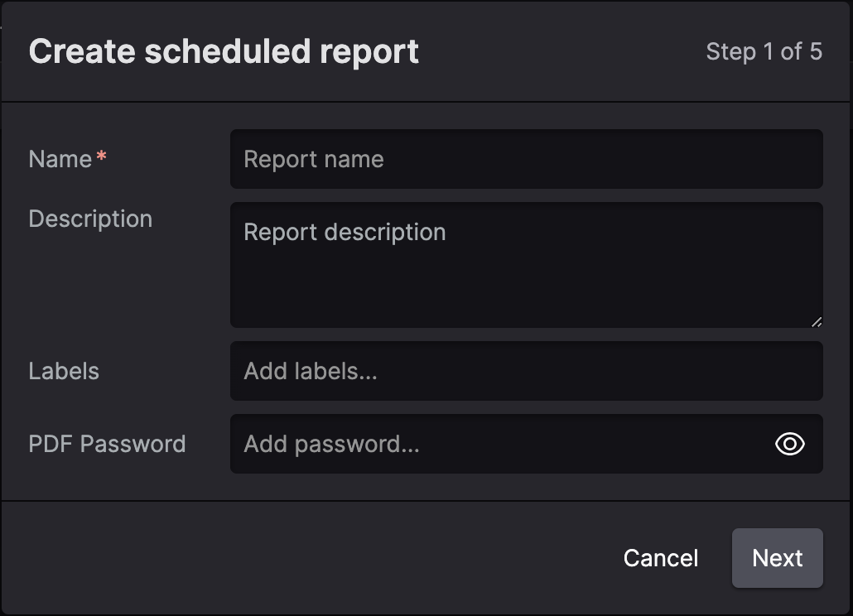Cancel the scheduled report creation

click(x=660, y=558)
